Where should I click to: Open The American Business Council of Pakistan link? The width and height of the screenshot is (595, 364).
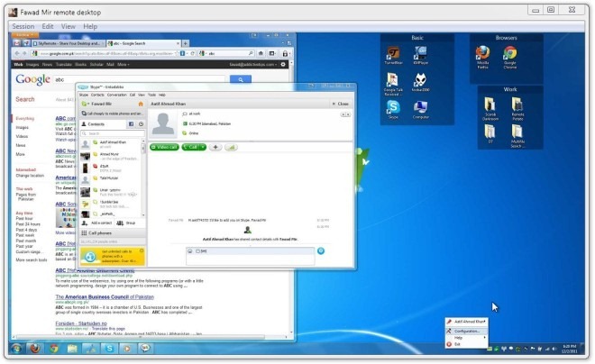click(x=105, y=297)
